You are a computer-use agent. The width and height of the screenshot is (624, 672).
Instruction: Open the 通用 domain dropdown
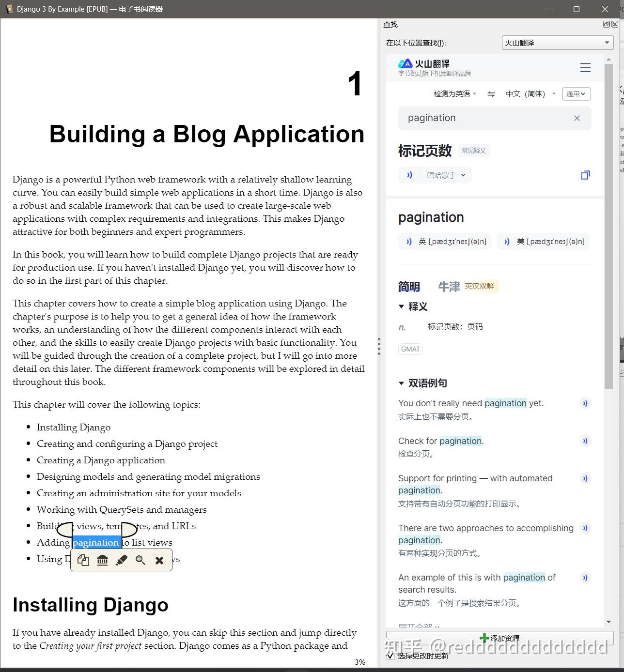tap(577, 94)
